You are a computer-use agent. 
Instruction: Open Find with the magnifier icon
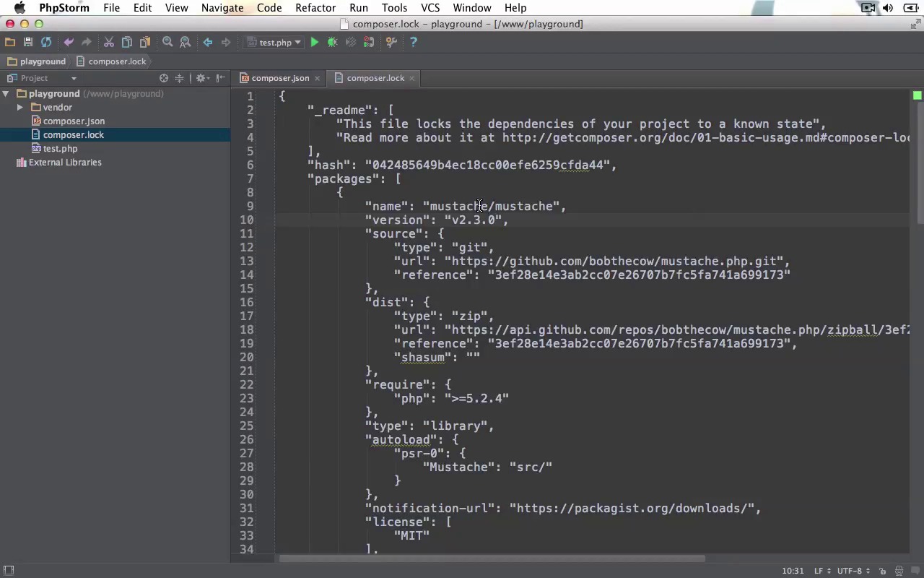[167, 43]
